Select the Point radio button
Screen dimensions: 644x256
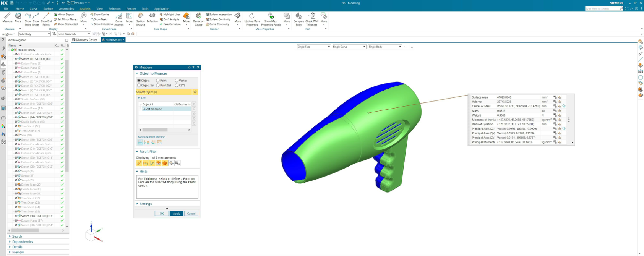[158, 81]
